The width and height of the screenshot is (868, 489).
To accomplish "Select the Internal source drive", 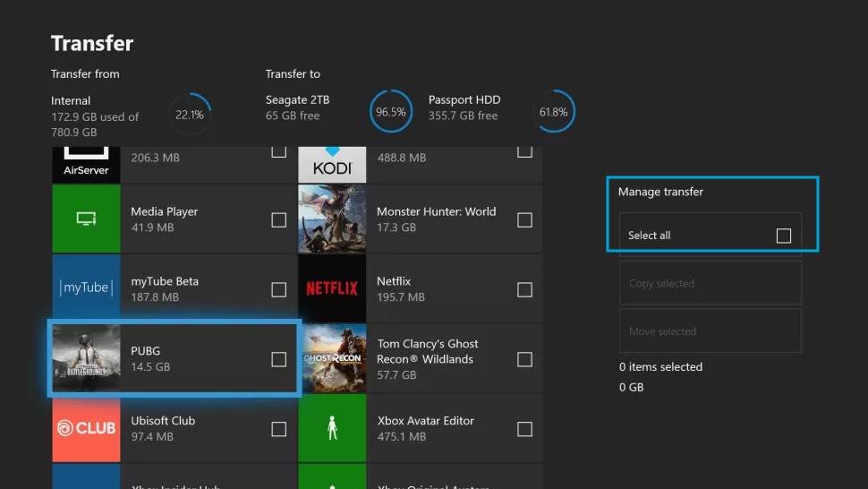I will pyautogui.click(x=95, y=116).
